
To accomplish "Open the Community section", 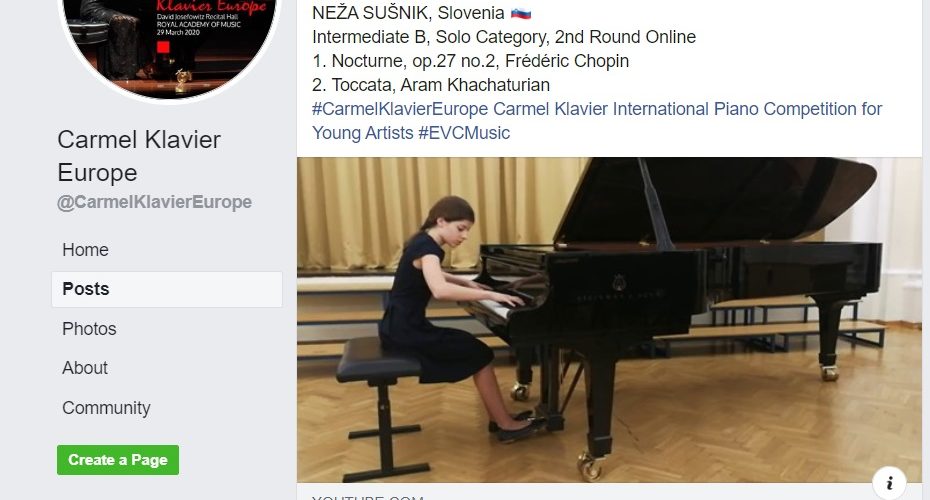I will coord(106,407).
